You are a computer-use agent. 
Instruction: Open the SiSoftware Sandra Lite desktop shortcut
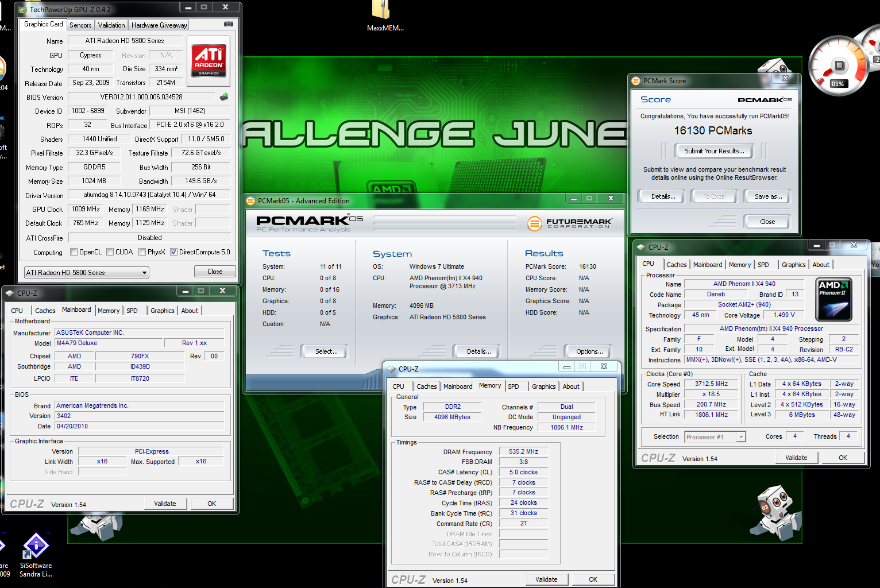coord(36,546)
